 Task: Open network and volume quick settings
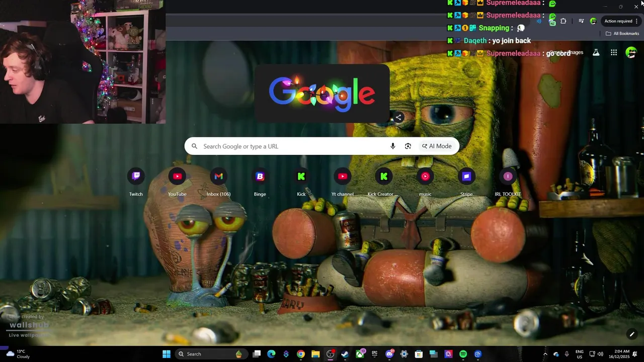[x=596, y=354]
